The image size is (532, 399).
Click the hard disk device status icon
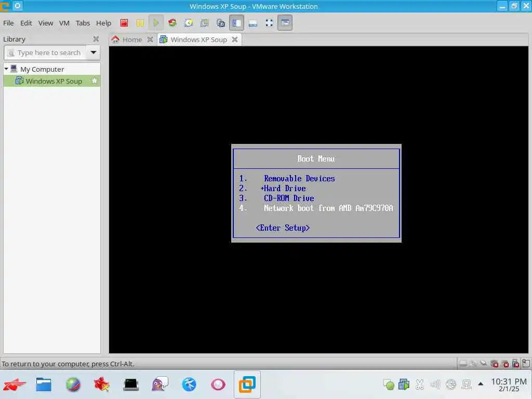pos(462,364)
